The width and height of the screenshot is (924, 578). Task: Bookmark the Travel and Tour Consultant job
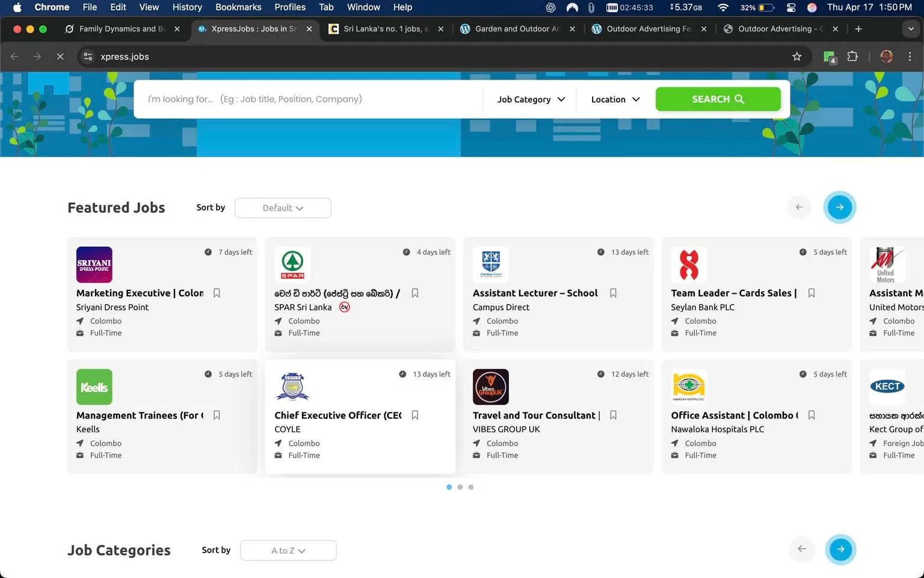613,415
